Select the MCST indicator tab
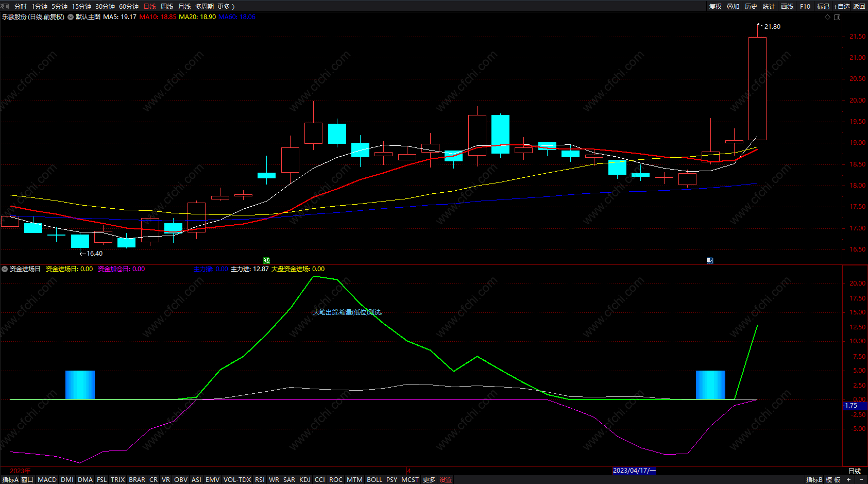Screen dimensions: 868x484 tap(410, 479)
